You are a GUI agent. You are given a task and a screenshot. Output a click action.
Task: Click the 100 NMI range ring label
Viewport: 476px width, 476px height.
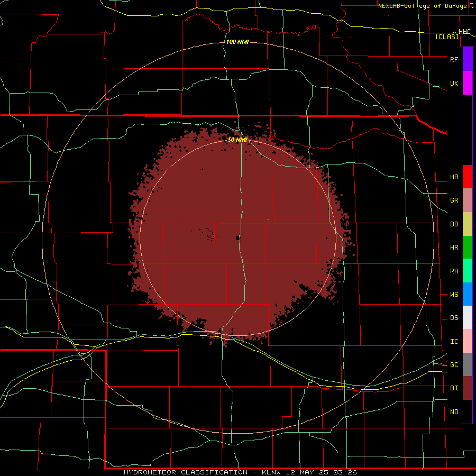[x=237, y=42]
